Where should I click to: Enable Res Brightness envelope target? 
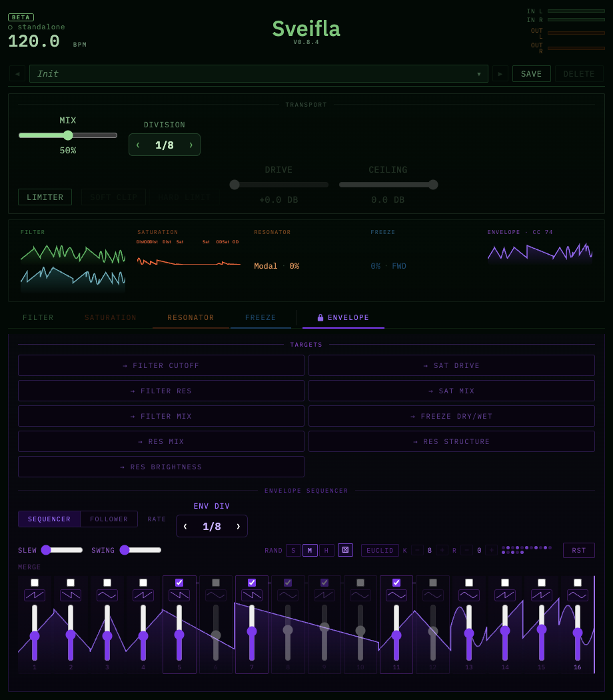[161, 467]
